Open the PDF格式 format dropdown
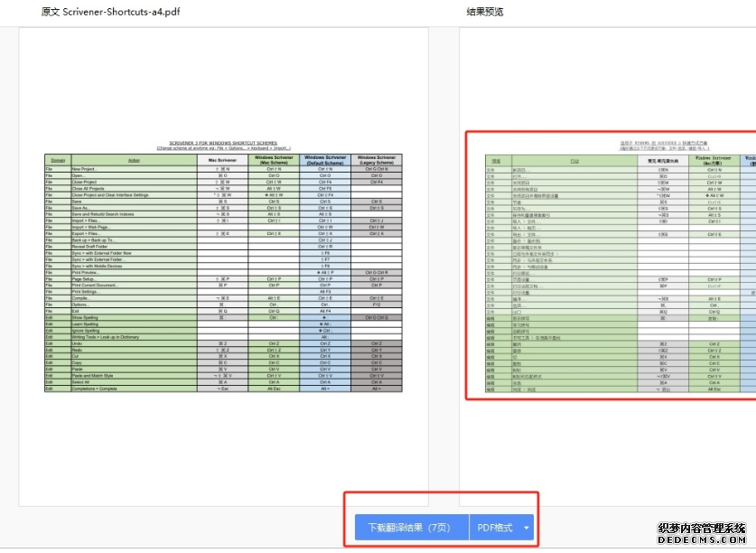The width and height of the screenshot is (756, 553). tap(501, 528)
